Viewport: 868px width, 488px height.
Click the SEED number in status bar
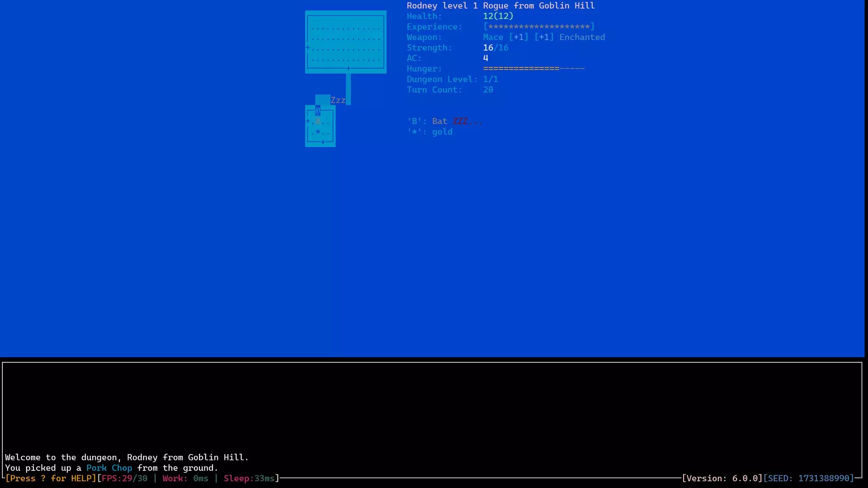click(x=824, y=478)
